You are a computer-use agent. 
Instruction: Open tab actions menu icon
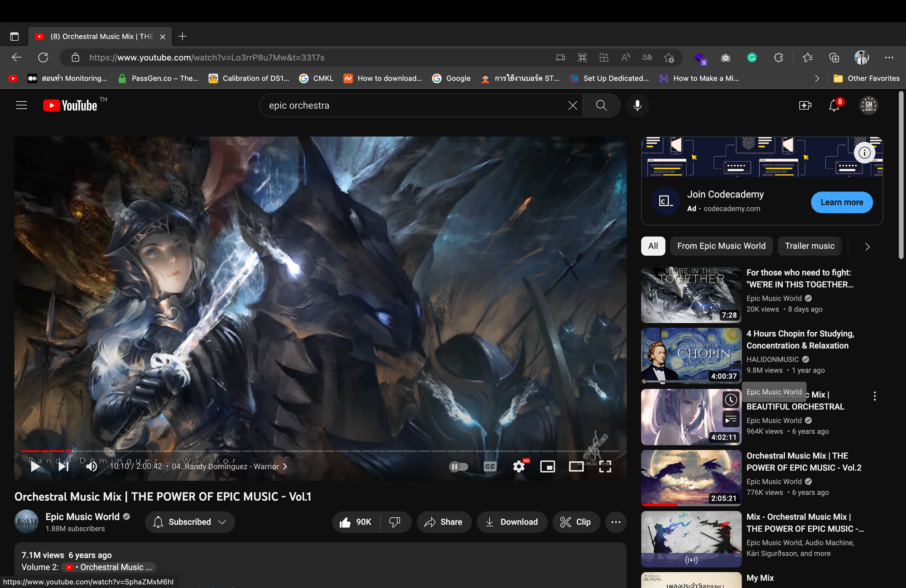pos(14,36)
